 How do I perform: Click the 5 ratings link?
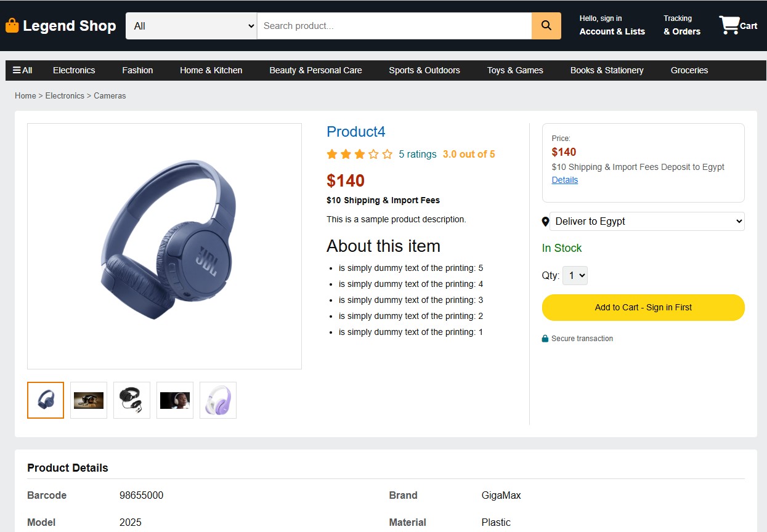click(x=418, y=155)
